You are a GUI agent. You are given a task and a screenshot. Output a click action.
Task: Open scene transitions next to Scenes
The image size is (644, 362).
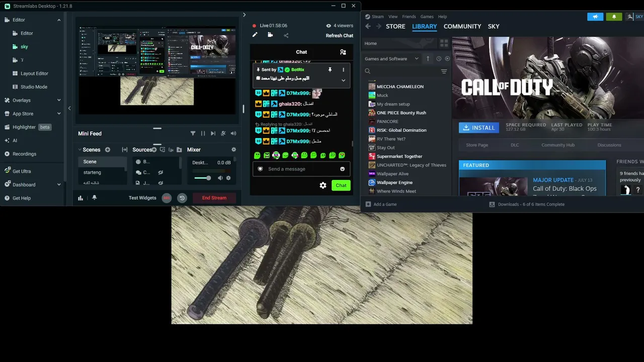pos(125,150)
